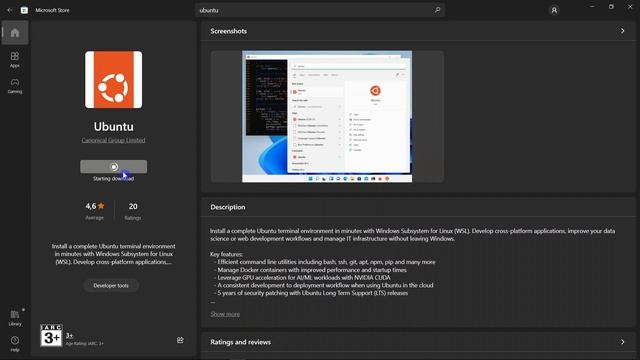The image size is (640, 360).
Task: Expand the Screenshots section chevron
Action: coord(622,31)
